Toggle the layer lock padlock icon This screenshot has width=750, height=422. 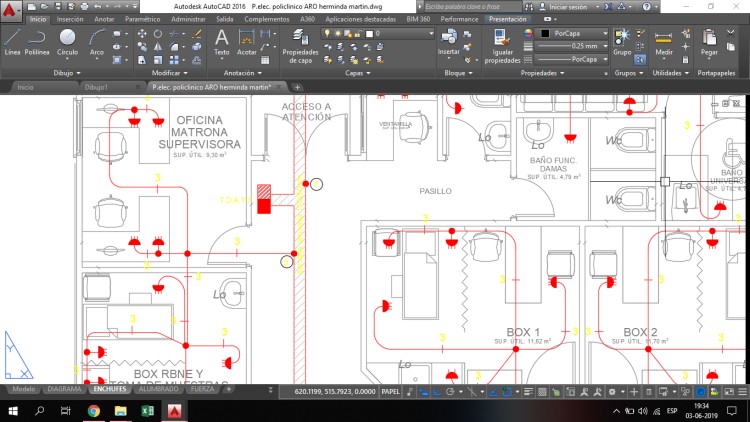point(358,33)
